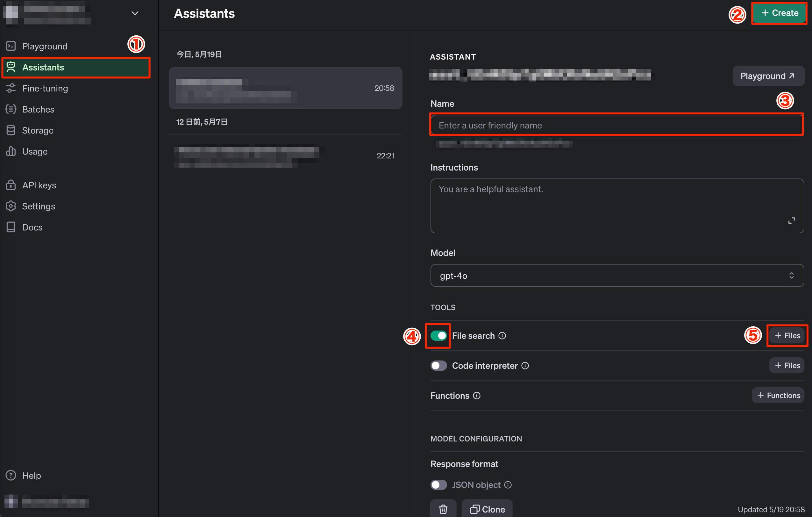Click the trash delete assistant icon
Image resolution: width=812 pixels, height=517 pixels.
443,509
